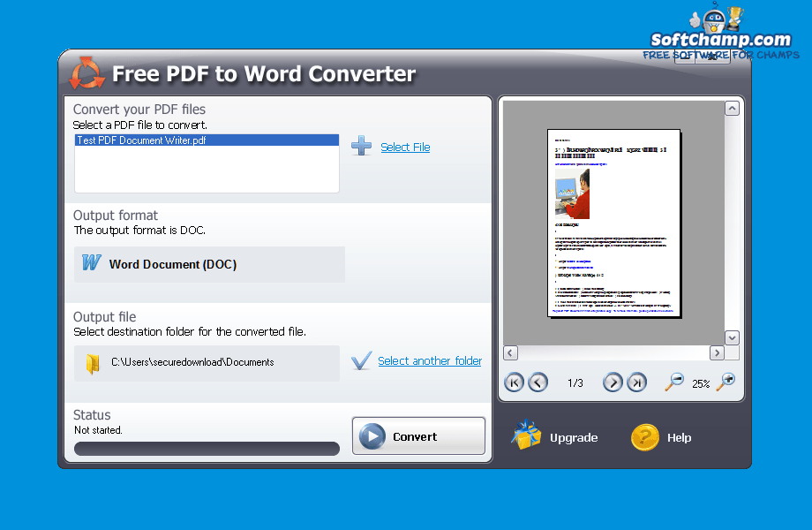Click the Help label
This screenshot has height=530, width=812.
[679, 438]
